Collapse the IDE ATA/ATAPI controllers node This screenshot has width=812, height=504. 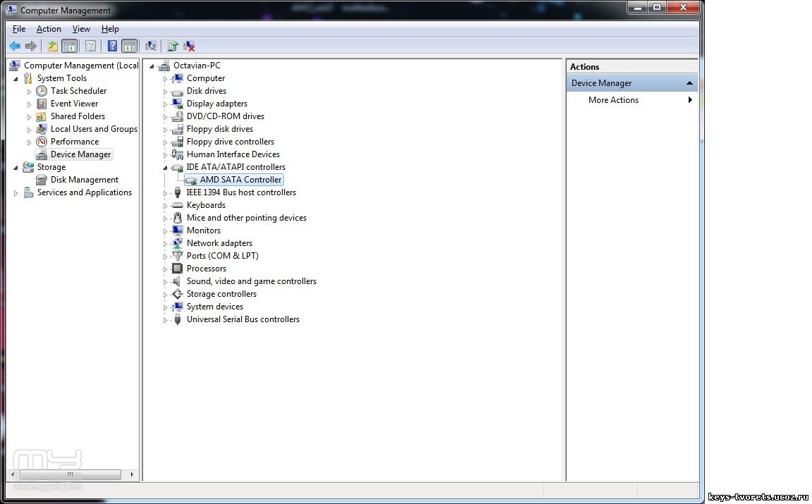point(165,167)
